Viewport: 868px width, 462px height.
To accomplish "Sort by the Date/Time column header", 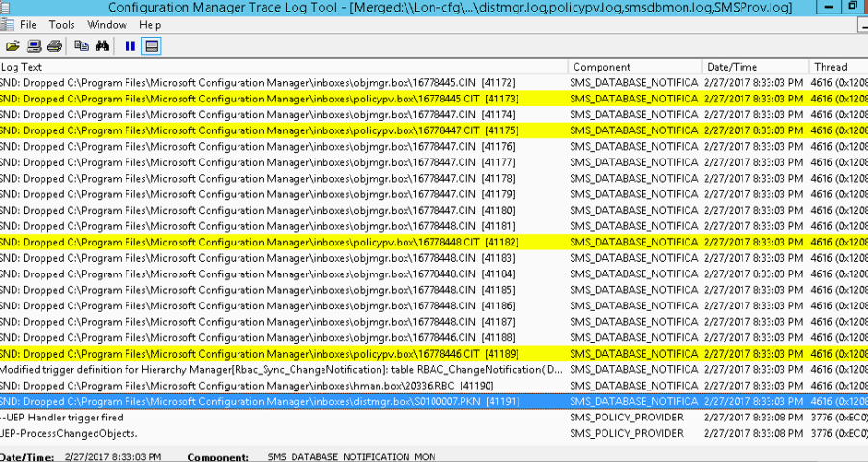I will pos(753,67).
